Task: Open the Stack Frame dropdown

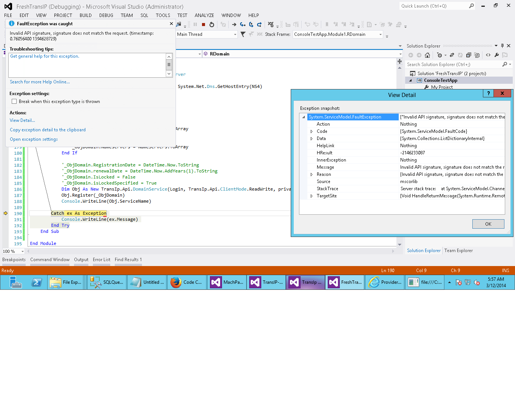Action: [381, 34]
